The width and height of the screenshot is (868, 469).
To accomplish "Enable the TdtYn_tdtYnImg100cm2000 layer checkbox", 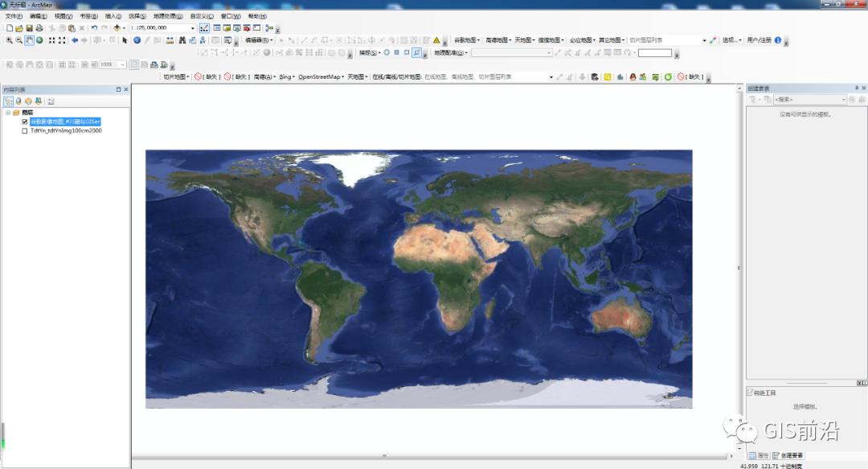I will (25, 130).
